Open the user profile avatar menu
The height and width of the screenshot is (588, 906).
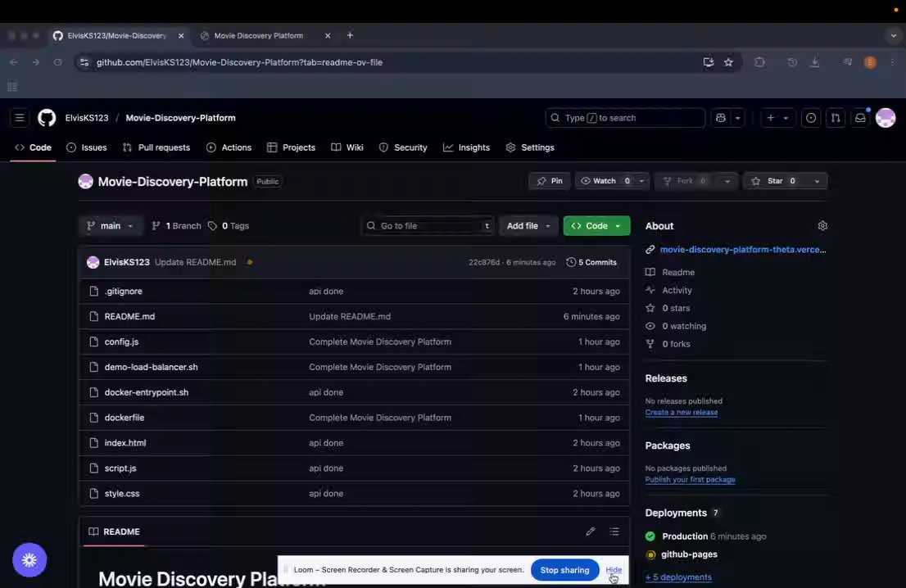click(886, 118)
